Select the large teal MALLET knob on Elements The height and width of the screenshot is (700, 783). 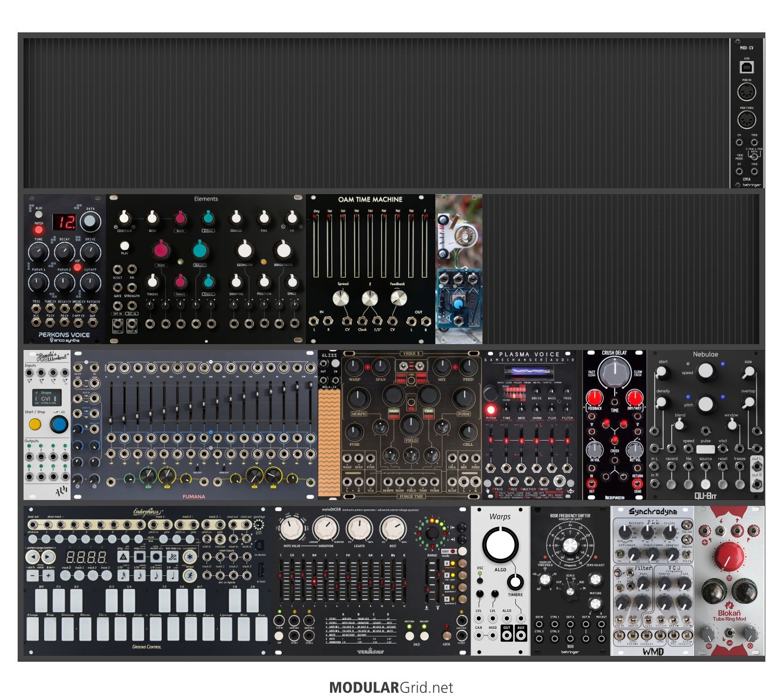point(200,251)
